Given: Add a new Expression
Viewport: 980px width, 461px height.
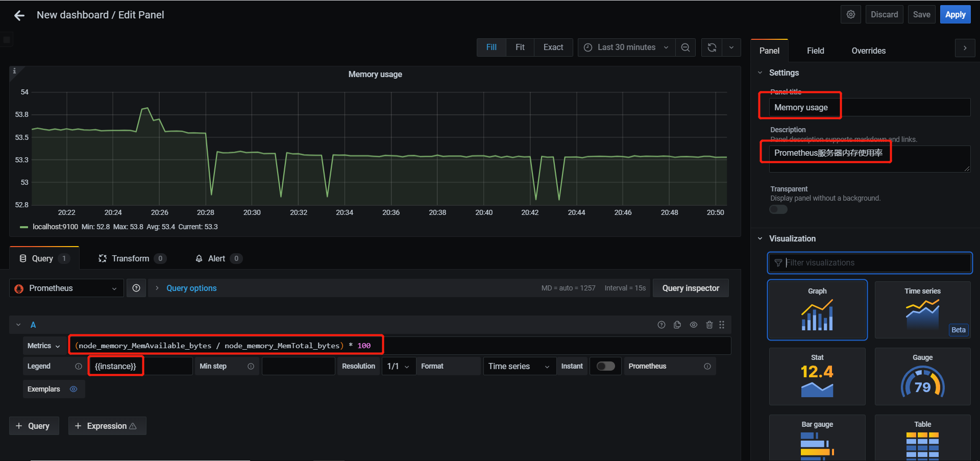Looking at the screenshot, I should click(x=107, y=426).
